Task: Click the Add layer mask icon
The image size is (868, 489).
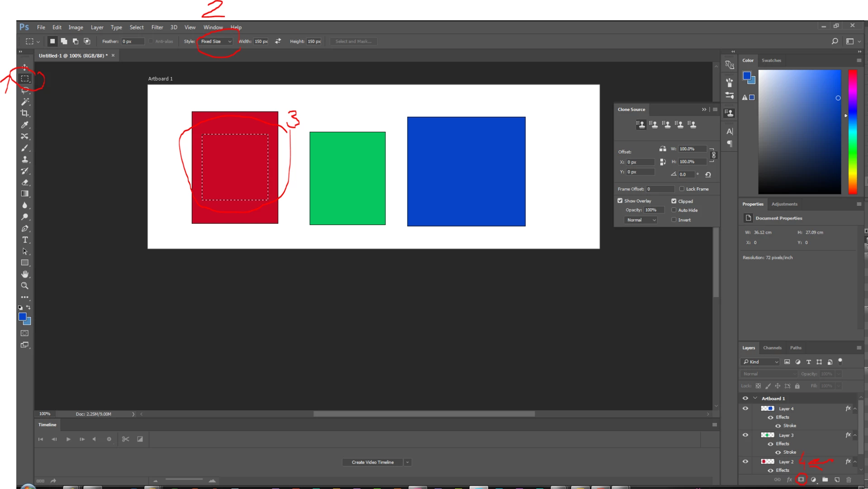Action: [x=801, y=479]
